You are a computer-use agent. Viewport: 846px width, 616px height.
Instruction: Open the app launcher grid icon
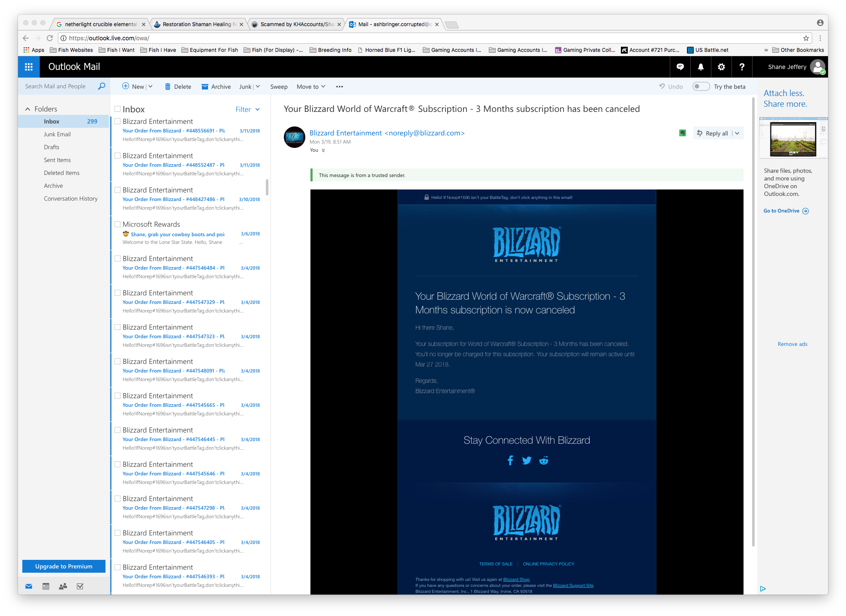pyautogui.click(x=29, y=67)
